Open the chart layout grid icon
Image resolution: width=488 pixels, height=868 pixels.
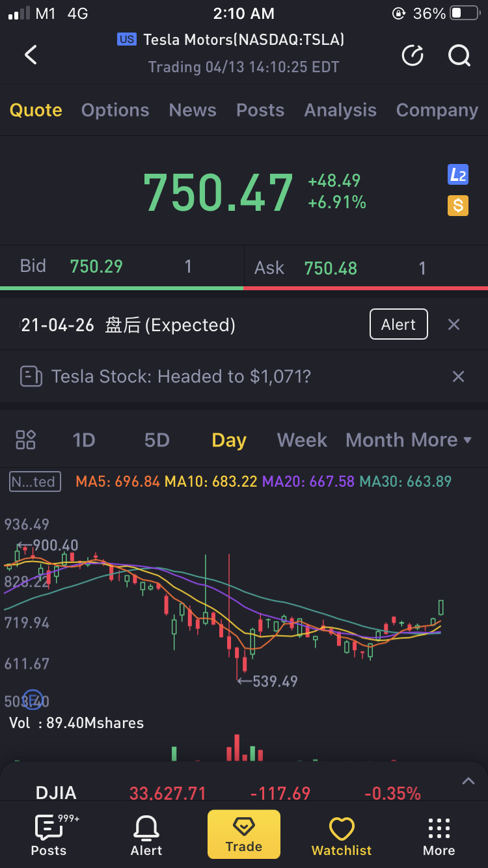(x=25, y=440)
